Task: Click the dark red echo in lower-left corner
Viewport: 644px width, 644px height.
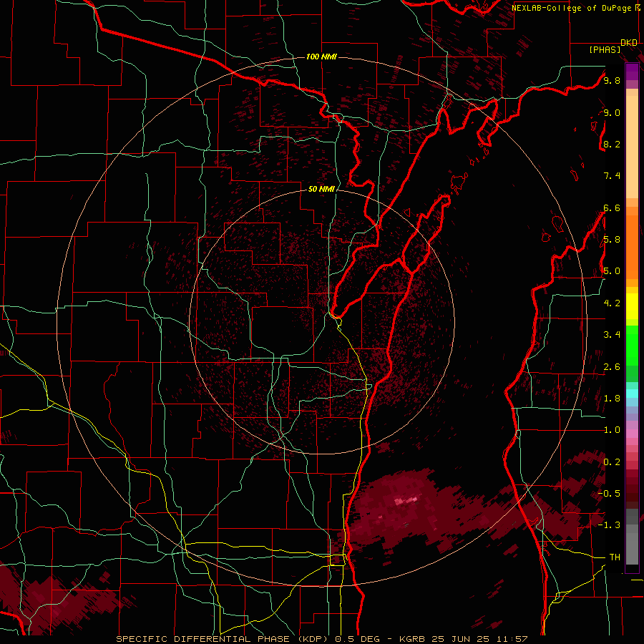Action: 57,600
